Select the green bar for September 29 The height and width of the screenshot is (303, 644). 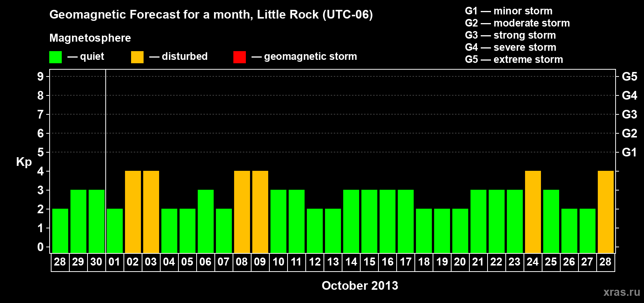78,222
